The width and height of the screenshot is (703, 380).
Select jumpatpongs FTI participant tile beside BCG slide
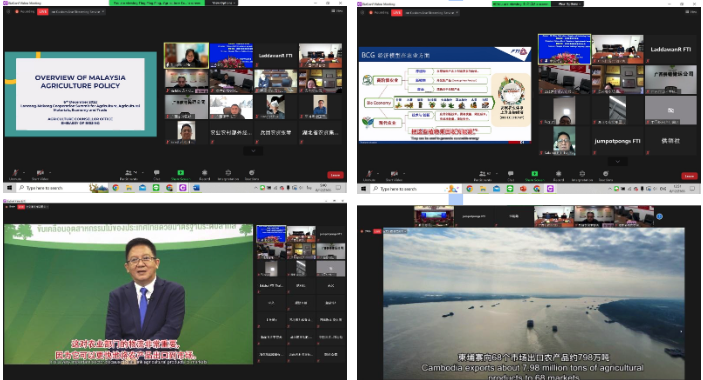tap(617, 141)
